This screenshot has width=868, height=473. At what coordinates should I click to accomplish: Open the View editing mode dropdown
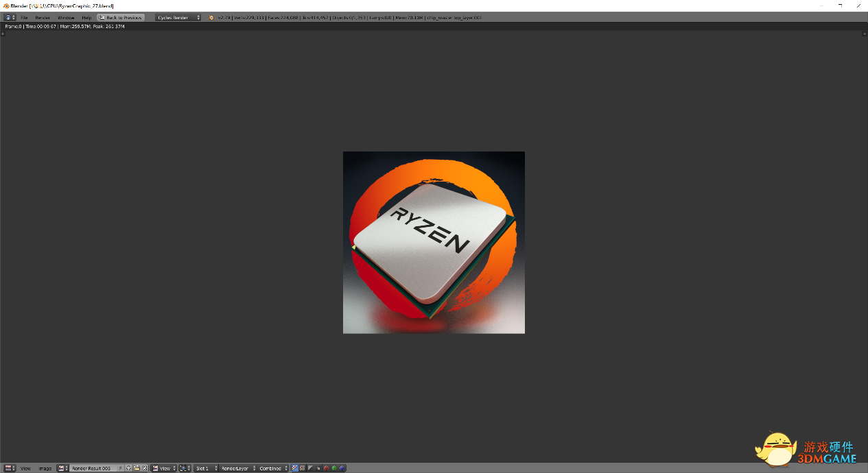tap(164, 468)
